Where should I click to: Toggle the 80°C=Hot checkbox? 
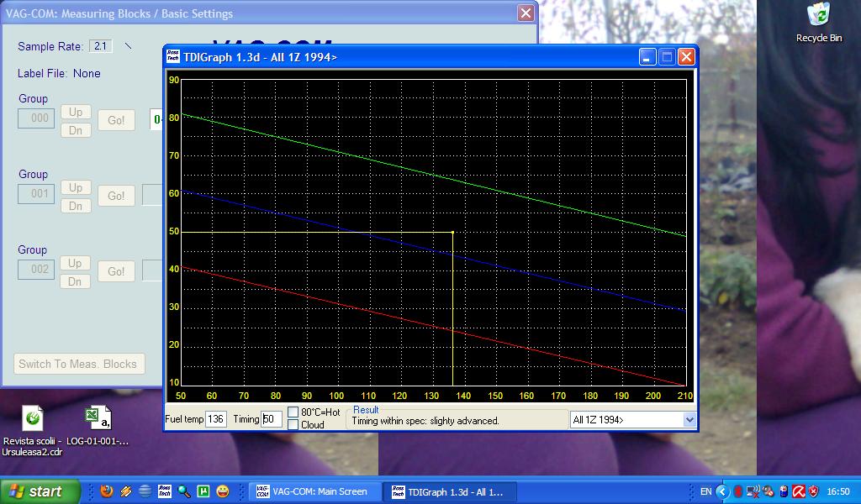click(293, 412)
